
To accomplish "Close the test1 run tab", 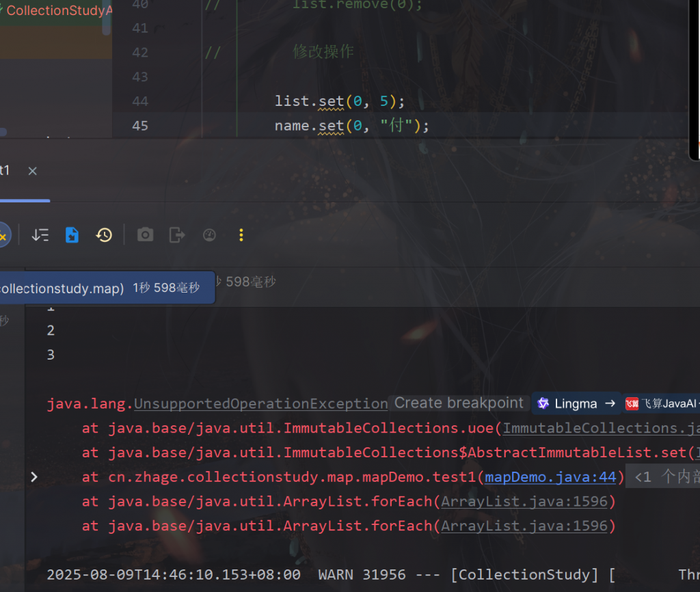I will tap(32, 171).
